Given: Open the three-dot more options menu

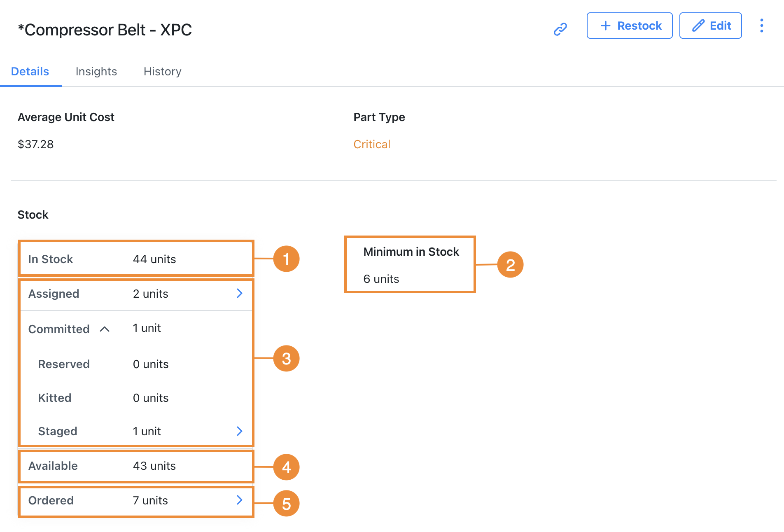Looking at the screenshot, I should coord(761,26).
